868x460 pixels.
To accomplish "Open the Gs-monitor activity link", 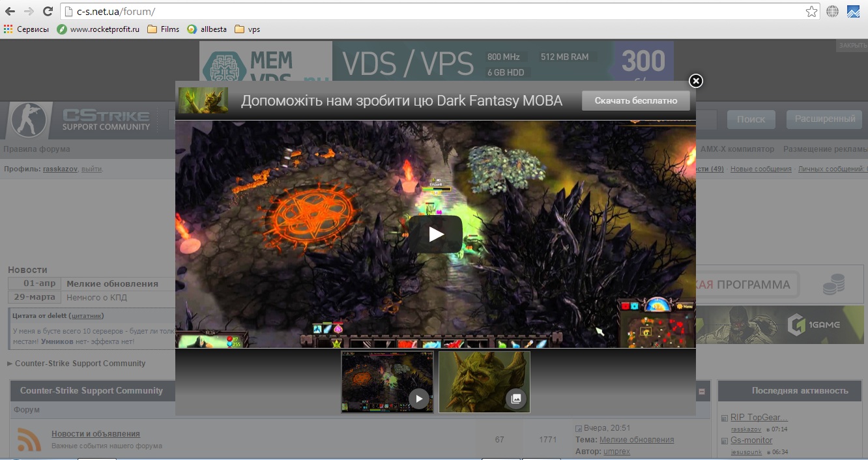I will [751, 440].
